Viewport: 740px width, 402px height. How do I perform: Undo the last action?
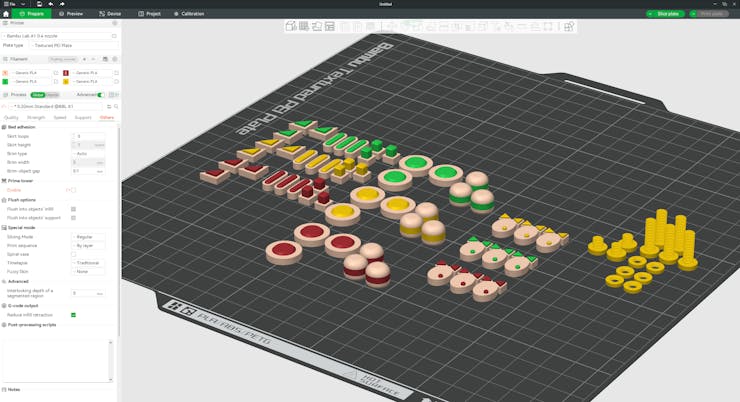(51, 4)
